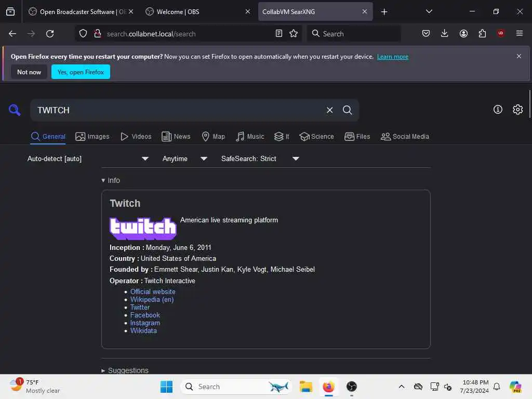The width and height of the screenshot is (532, 399).
Task: Reload the current page
Action: 50,34
